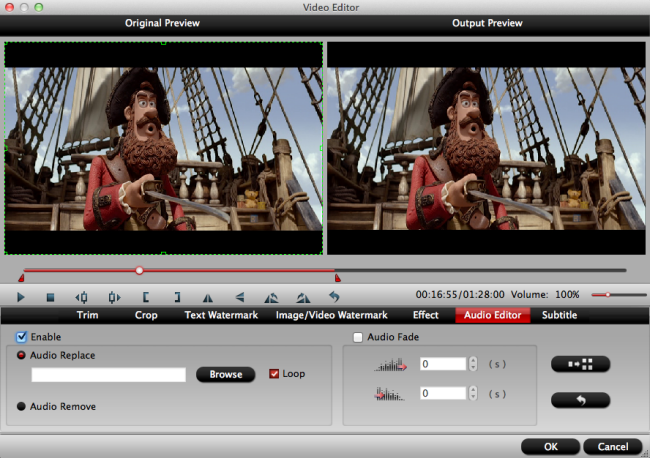Click the fade-in duration field

coord(443,364)
